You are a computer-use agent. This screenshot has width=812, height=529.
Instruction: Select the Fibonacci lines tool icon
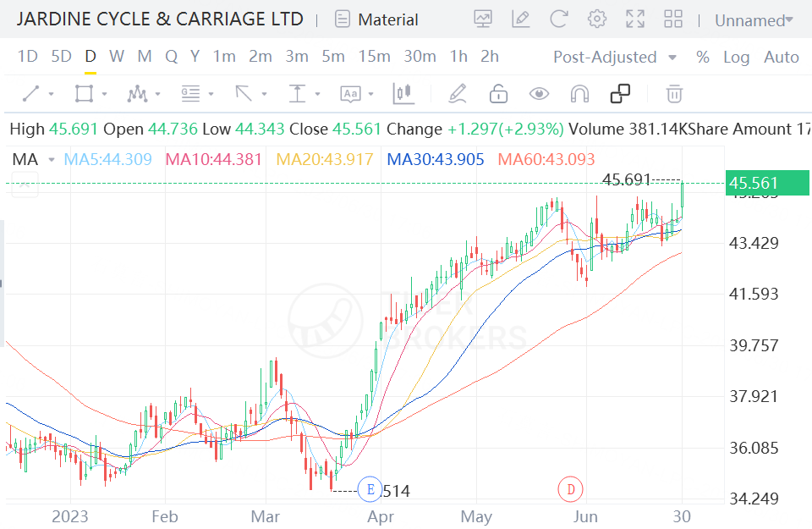(190, 94)
